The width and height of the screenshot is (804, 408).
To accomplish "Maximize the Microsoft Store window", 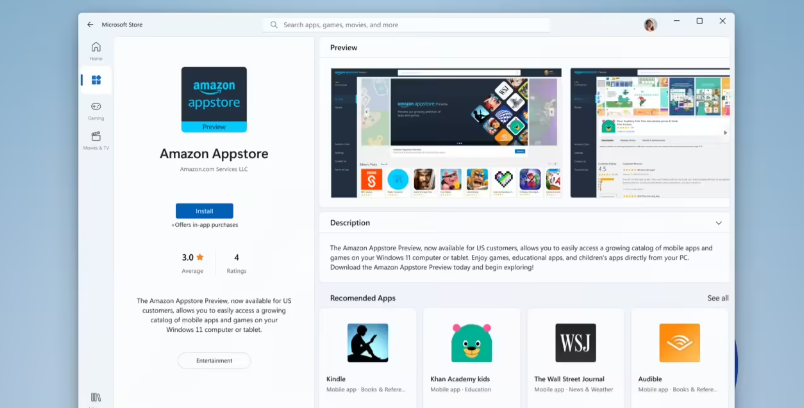I will pos(699,21).
